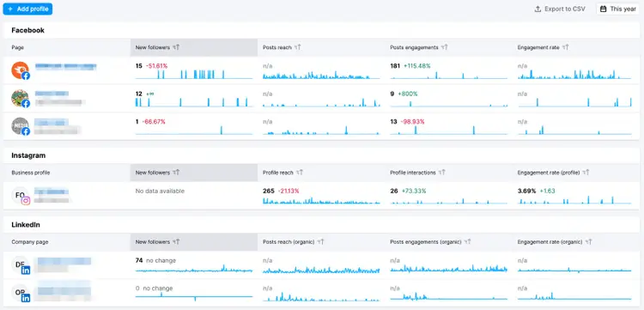
Task: Click the 3.69% engagement rate value
Action: 527,191
